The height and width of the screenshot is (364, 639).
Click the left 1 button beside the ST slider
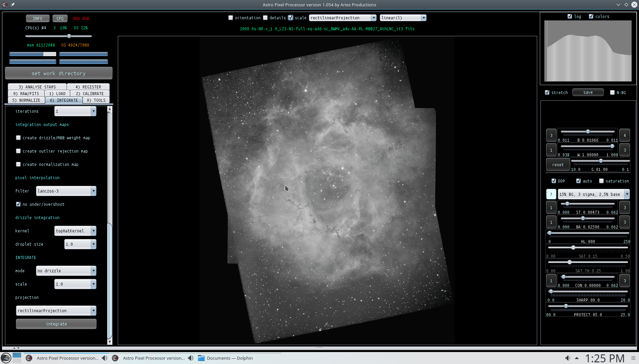click(551, 207)
